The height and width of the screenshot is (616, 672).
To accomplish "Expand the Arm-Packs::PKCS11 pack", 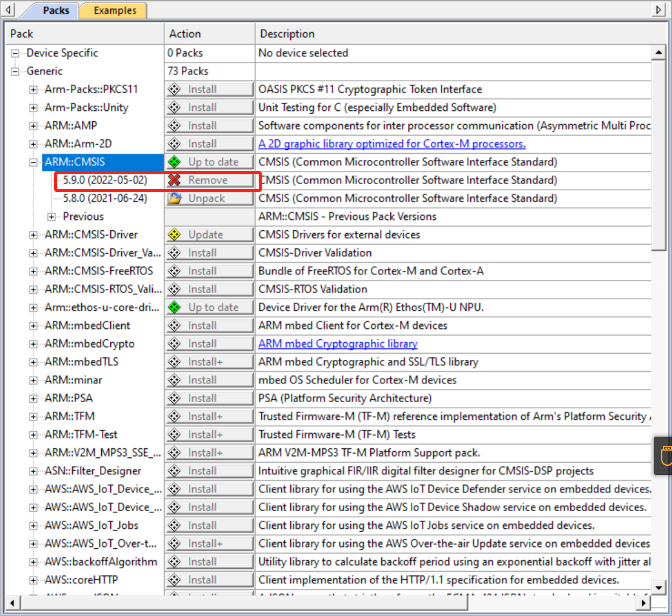I will (x=33, y=90).
